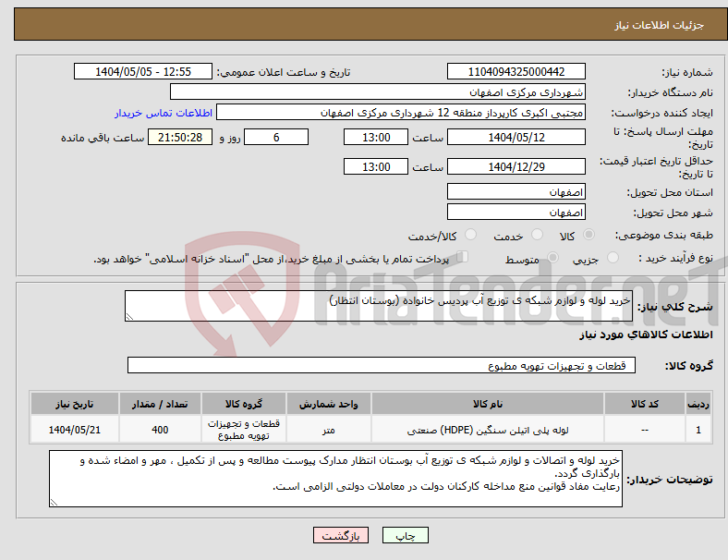Click the گروه کالا table column header
This screenshot has width=728, height=560.
click(243, 404)
